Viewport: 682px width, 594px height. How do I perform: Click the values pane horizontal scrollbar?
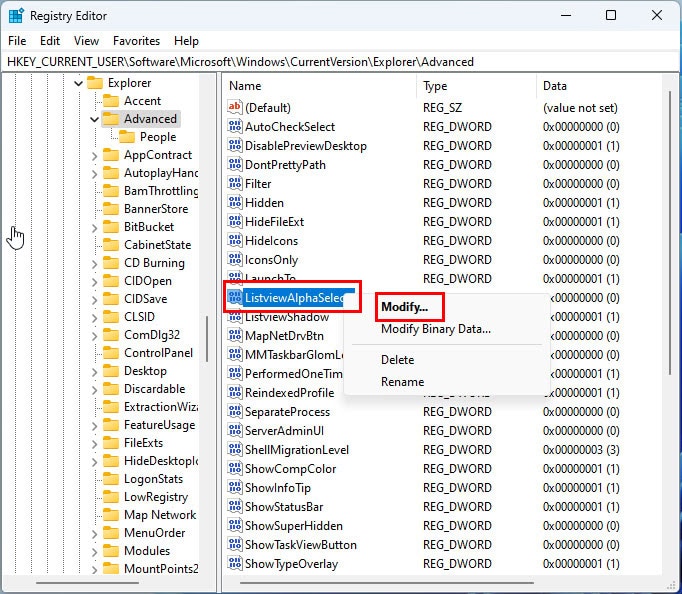click(x=387, y=583)
